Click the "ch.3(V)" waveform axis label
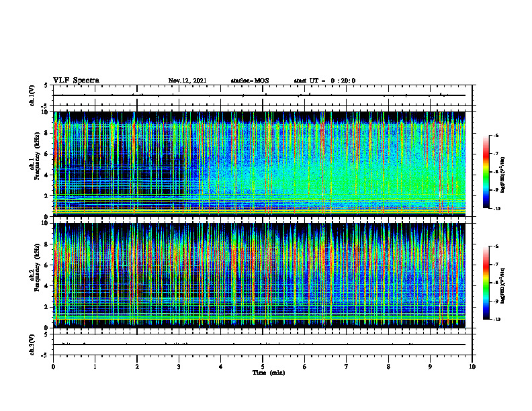The image size is (532, 411). pyautogui.click(x=32, y=345)
